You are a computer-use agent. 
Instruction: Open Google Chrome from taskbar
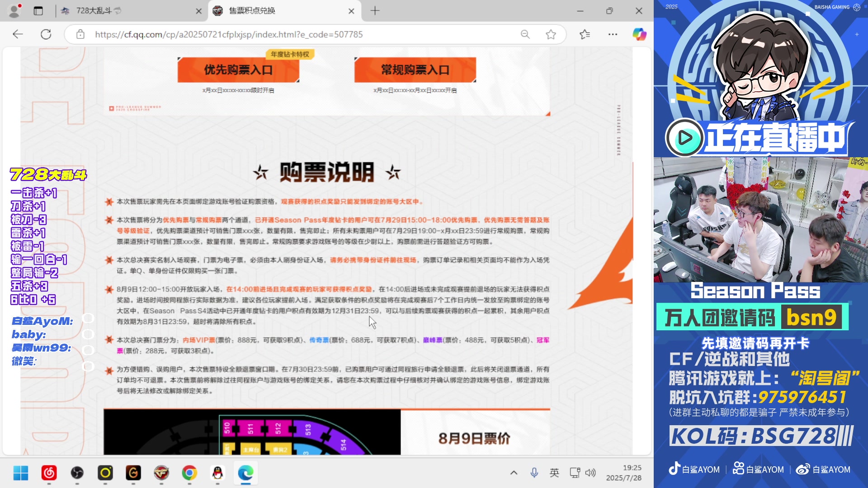189,473
